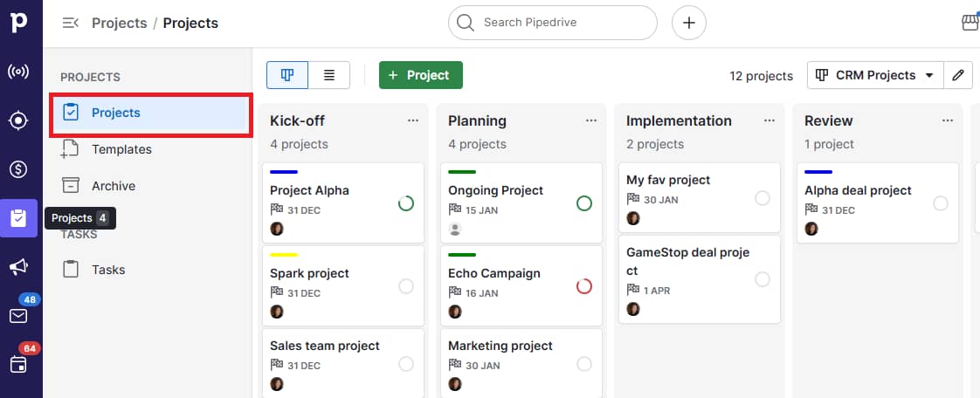Click the 12 projects count text
The width and height of the screenshot is (980, 398).
tap(762, 76)
